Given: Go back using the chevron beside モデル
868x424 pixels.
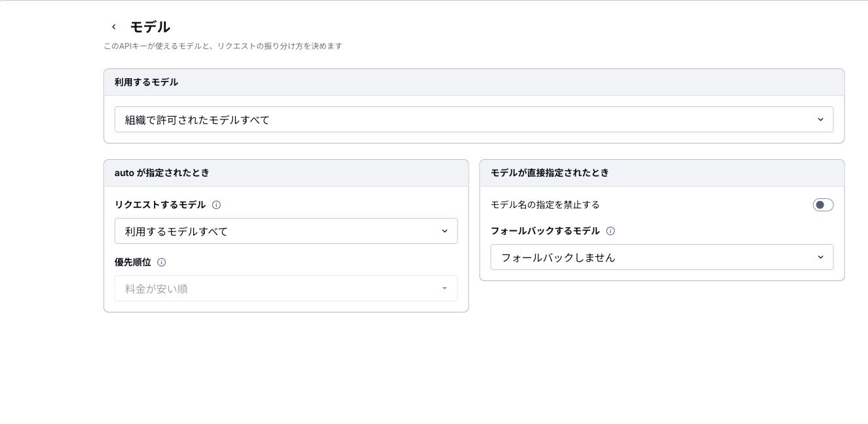Looking at the screenshot, I should pos(114,27).
